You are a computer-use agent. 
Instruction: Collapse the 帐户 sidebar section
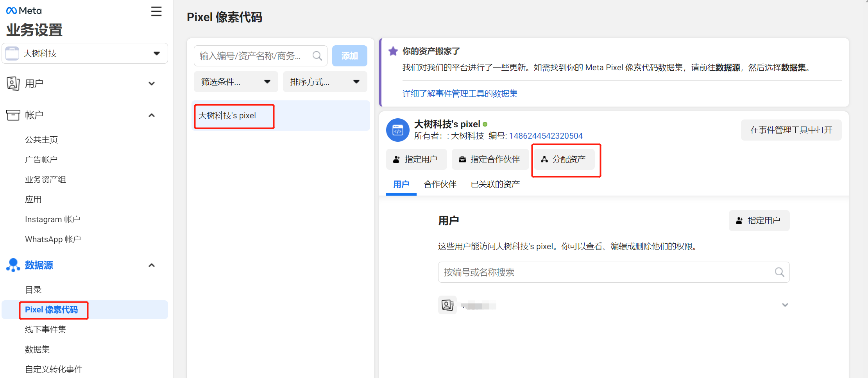coord(152,115)
